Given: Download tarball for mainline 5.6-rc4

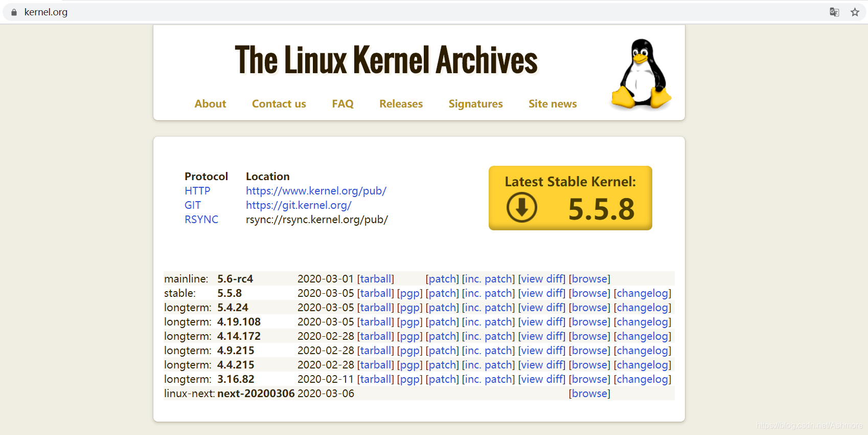Looking at the screenshot, I should 376,279.
